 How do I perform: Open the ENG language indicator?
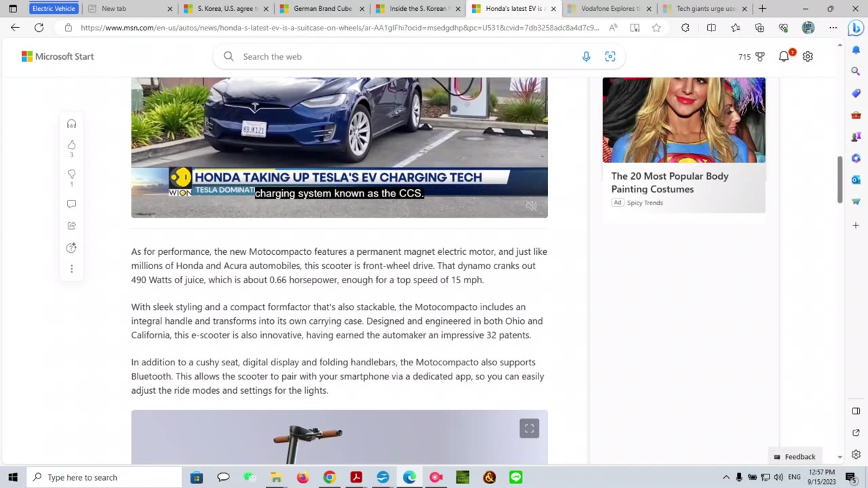(794, 477)
